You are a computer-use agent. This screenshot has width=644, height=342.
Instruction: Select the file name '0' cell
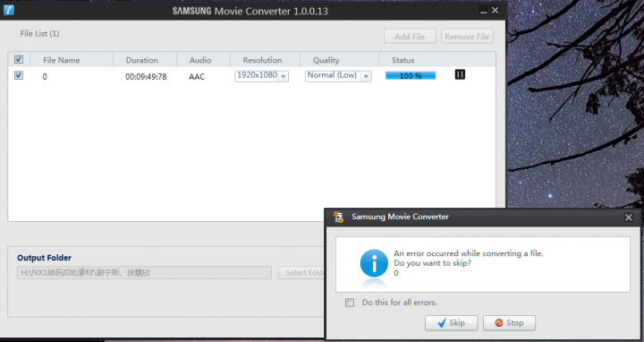pyautogui.click(x=45, y=76)
